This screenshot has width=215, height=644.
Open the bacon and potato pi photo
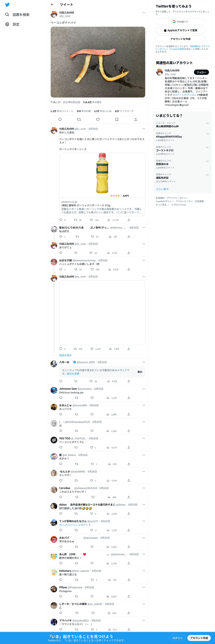click(x=98, y=62)
